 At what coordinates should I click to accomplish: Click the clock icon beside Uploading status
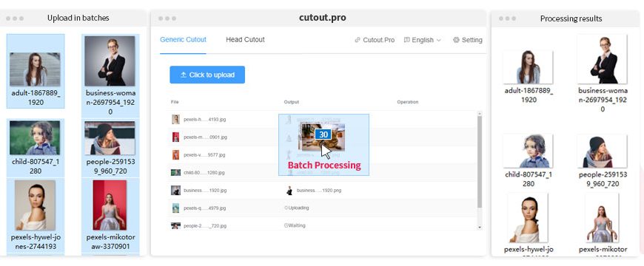tap(286, 208)
